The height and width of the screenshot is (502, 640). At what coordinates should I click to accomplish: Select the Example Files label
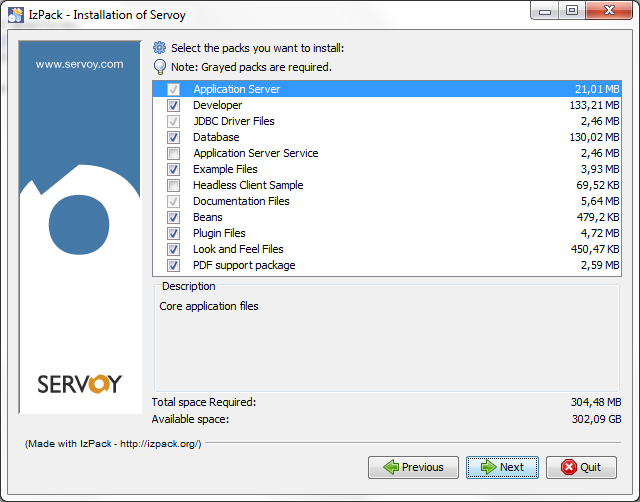click(x=225, y=169)
